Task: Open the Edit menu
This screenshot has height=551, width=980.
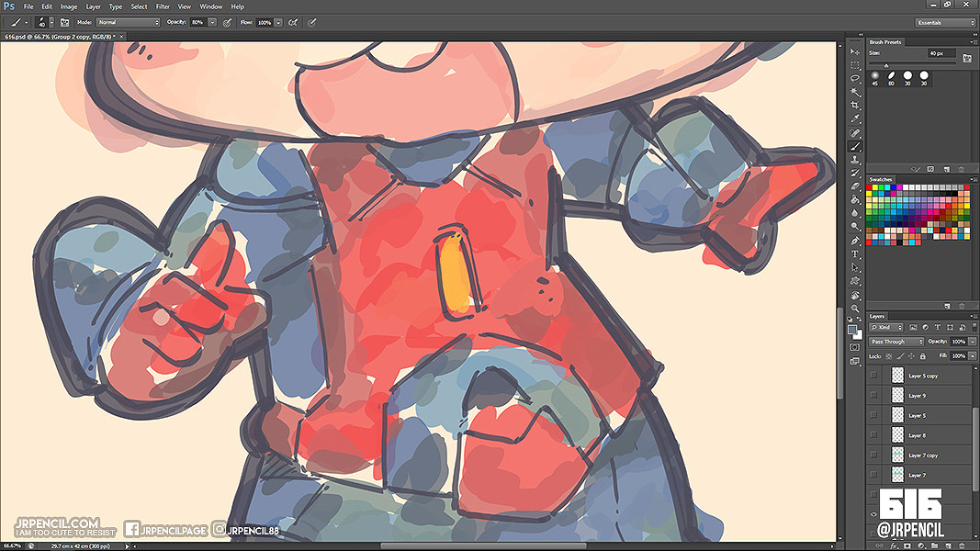Action: [47, 6]
